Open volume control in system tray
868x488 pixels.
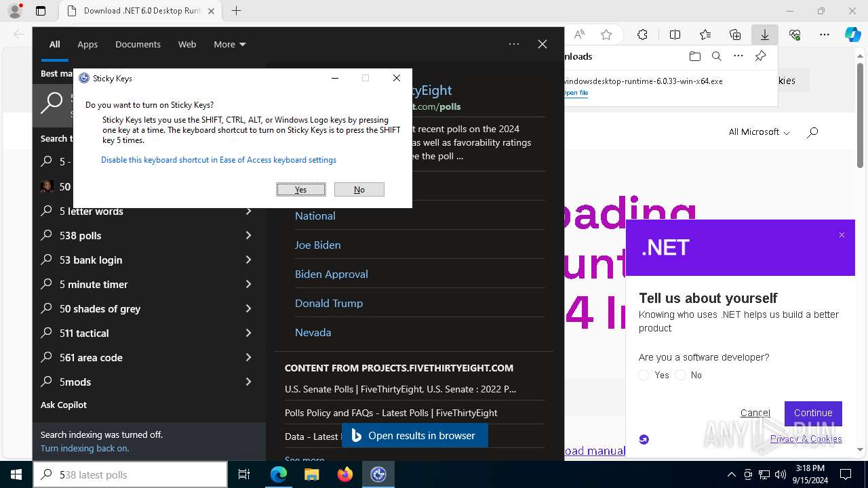781,474
